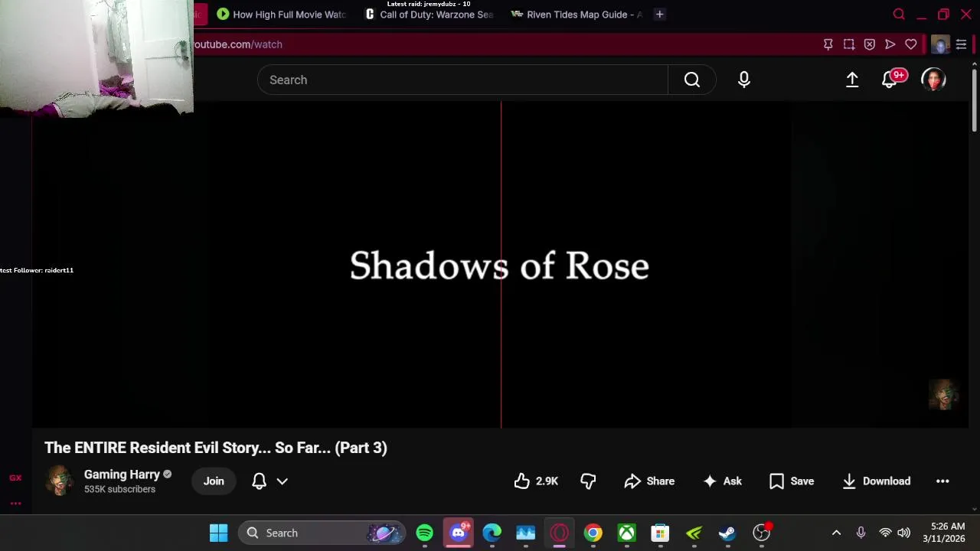Image resolution: width=980 pixels, height=551 pixels.
Task: Open Opera Easy Setup sliders icon
Action: point(961,44)
